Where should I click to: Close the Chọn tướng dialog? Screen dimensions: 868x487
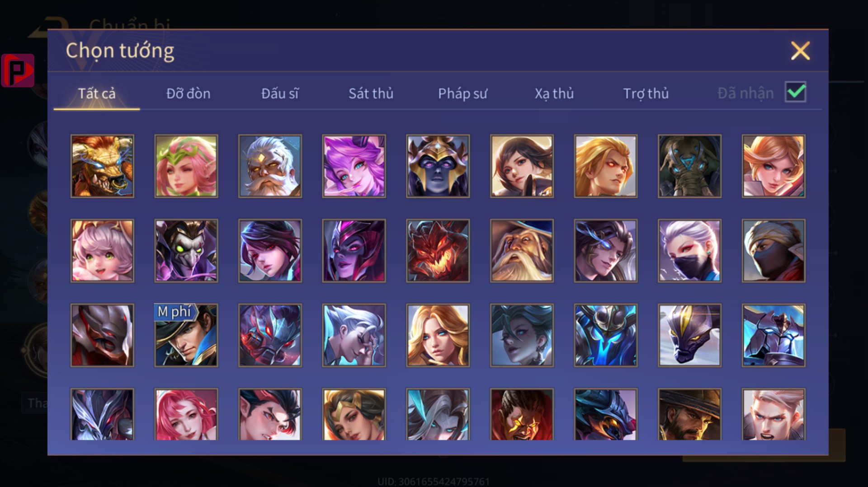coord(800,51)
